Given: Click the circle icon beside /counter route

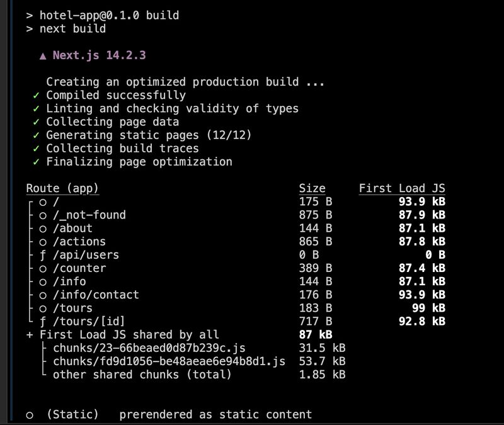Looking at the screenshot, I should [x=43, y=269].
